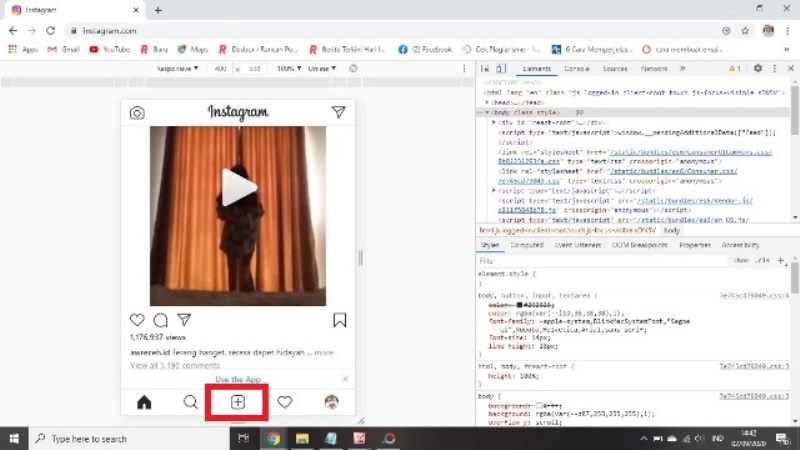Screen dimensions: 800x450
Task: Open the Instagram camera icon
Action: tap(137, 113)
